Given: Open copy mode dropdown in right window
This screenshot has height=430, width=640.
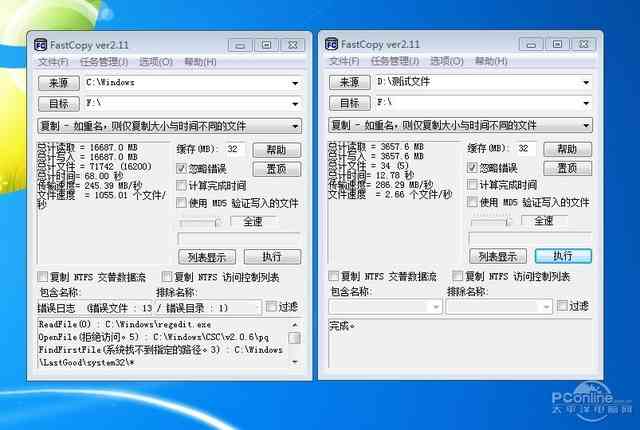Looking at the screenshot, I should [460, 125].
